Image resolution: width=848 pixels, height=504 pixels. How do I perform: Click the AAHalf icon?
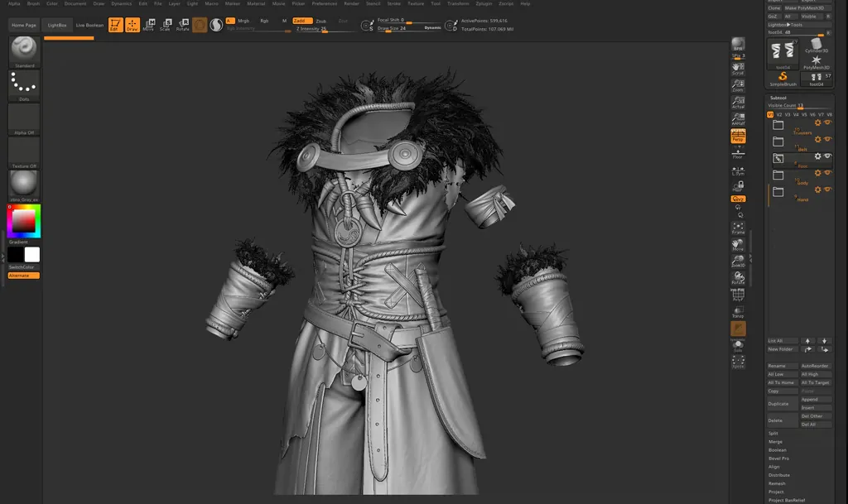738,119
